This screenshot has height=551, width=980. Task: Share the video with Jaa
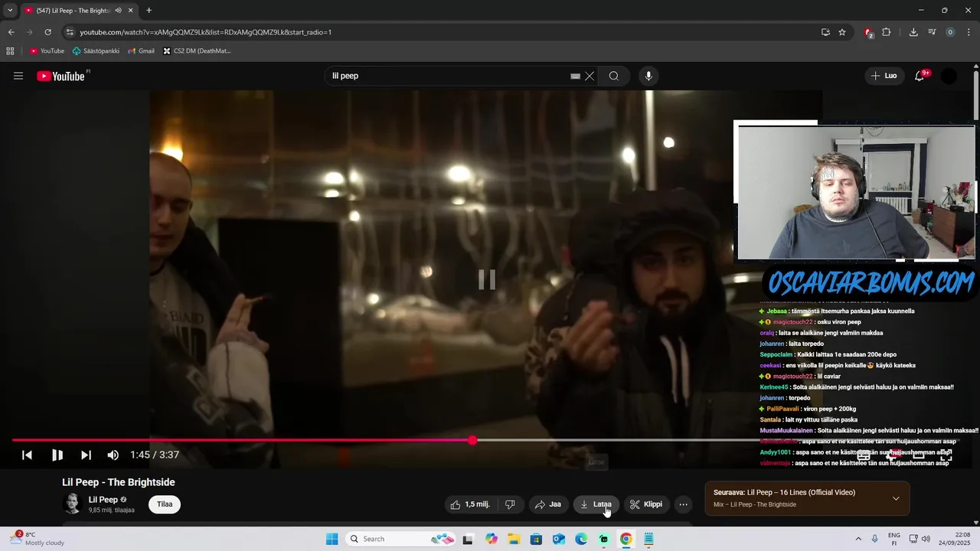548,504
